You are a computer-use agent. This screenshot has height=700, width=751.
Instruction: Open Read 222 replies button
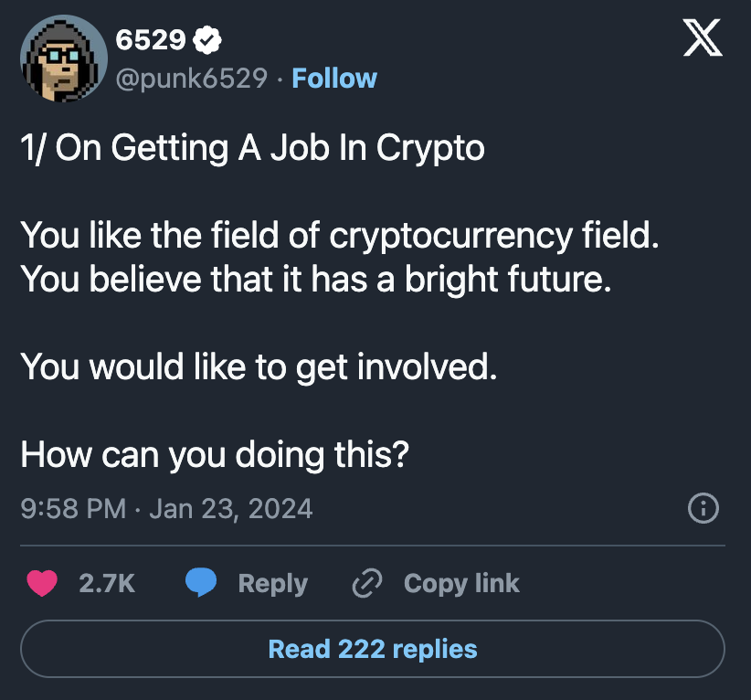[373, 649]
